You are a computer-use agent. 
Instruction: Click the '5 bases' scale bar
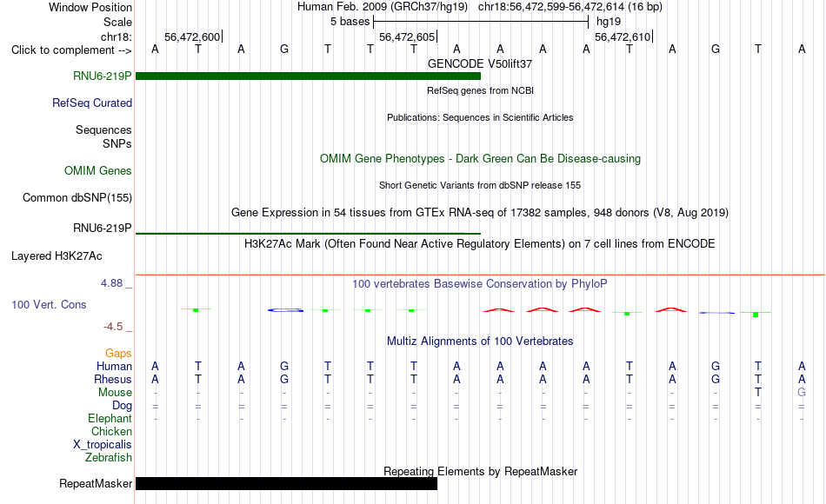point(481,22)
